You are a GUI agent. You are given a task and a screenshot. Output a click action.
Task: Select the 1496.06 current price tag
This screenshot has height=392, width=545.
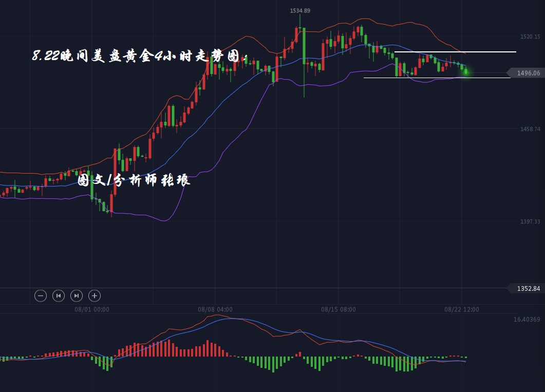526,73
